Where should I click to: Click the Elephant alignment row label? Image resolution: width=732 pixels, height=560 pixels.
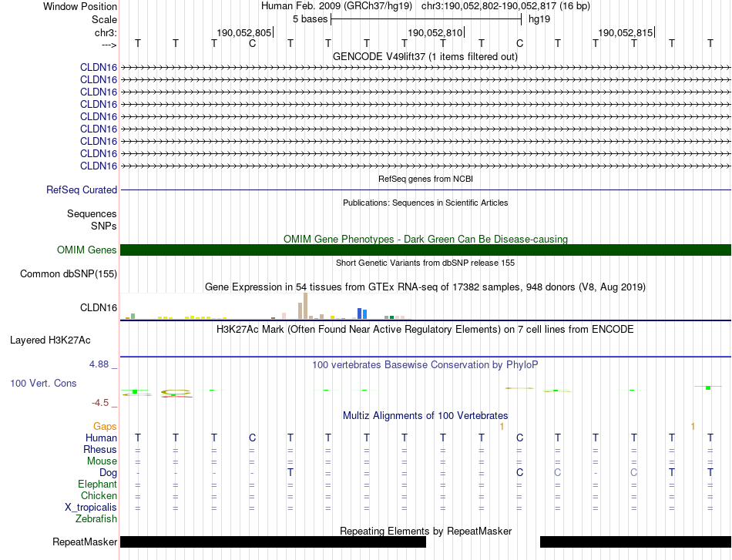coord(97,484)
